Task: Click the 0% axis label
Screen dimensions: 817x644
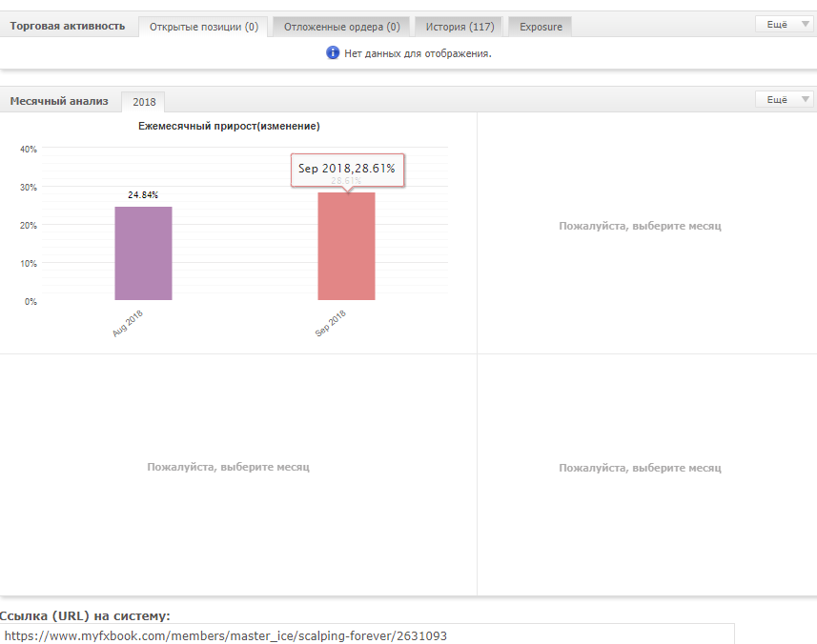Action: [x=31, y=302]
